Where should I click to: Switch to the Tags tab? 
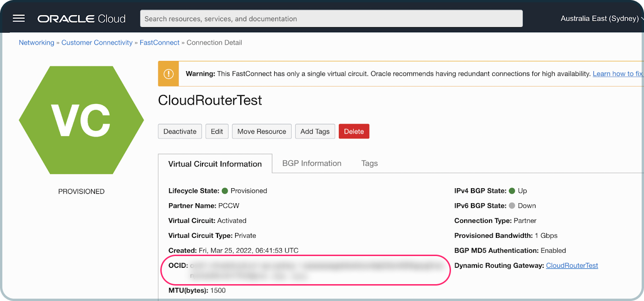[x=369, y=163]
